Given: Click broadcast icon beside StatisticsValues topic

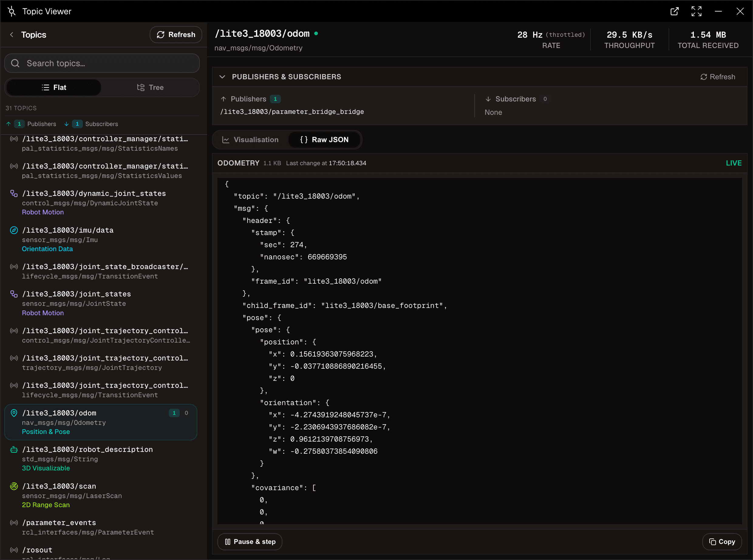Looking at the screenshot, I should click(14, 166).
